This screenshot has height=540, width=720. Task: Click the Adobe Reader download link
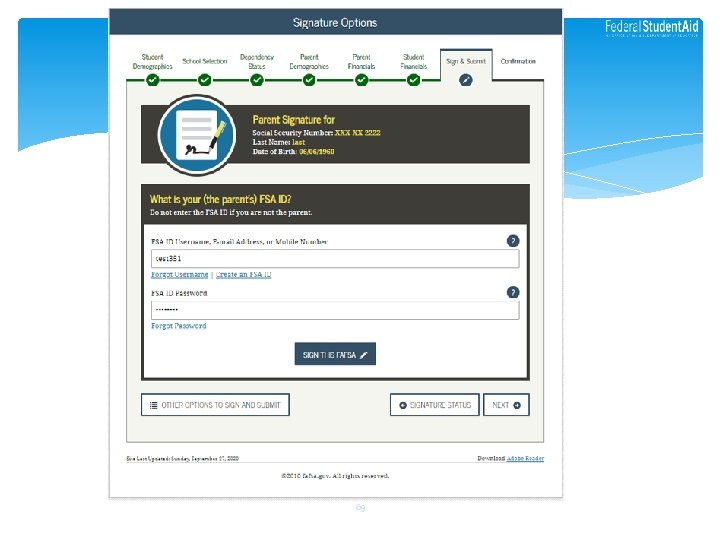point(525,458)
